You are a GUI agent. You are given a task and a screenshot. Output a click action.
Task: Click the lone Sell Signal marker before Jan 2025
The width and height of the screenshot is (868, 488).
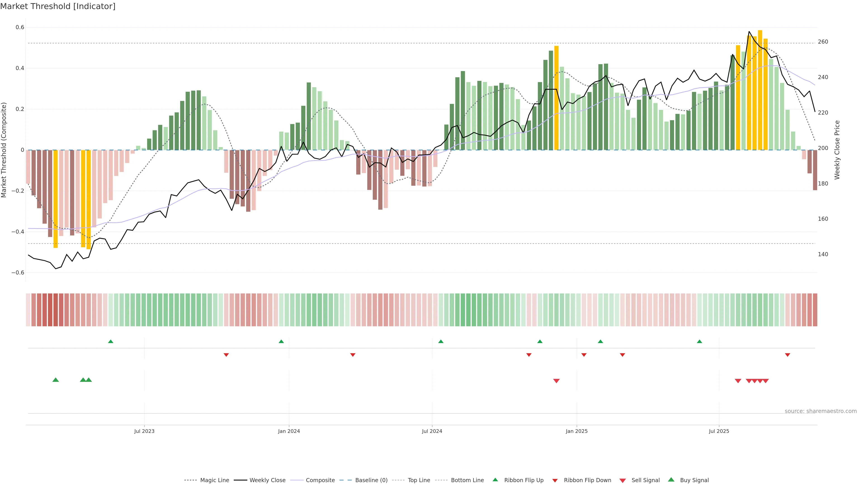(556, 381)
